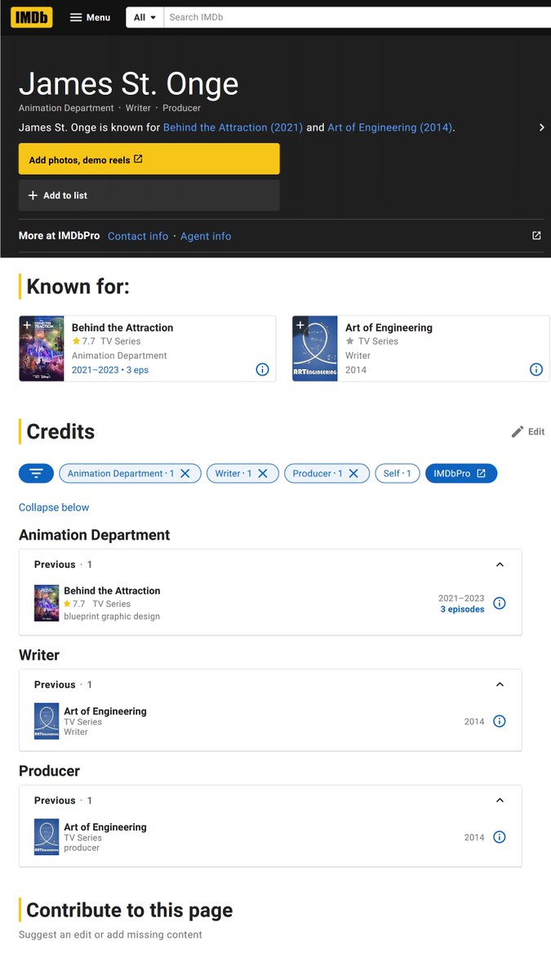551x980 pixels.
Task: Go to the IMDb home logo
Action: 32,17
